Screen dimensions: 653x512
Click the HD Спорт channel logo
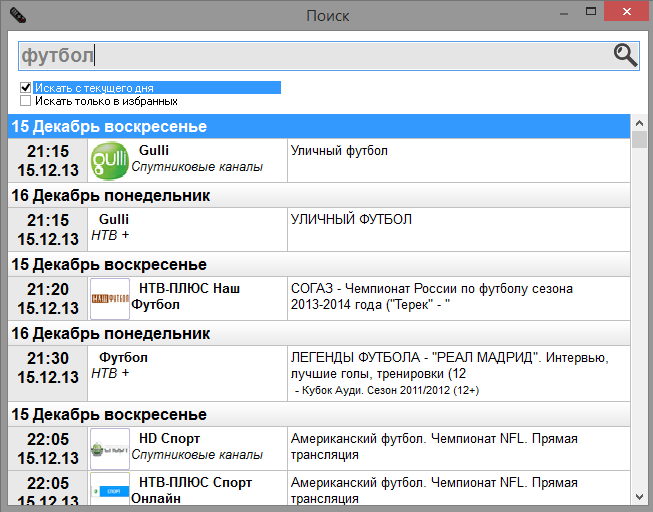tap(109, 447)
